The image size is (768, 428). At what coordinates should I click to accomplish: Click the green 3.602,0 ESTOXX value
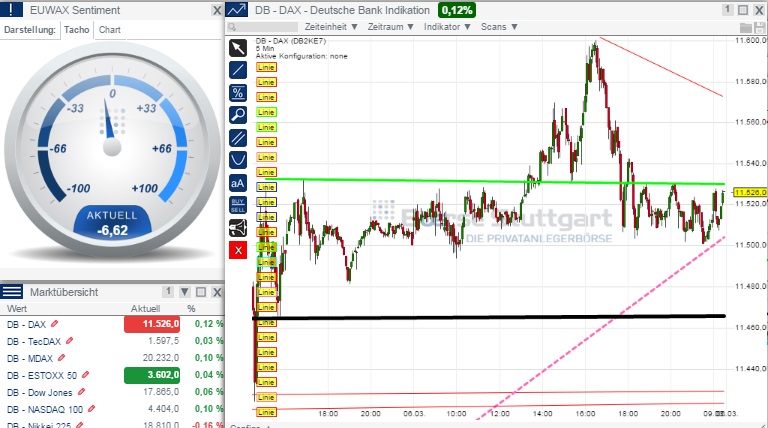[152, 375]
